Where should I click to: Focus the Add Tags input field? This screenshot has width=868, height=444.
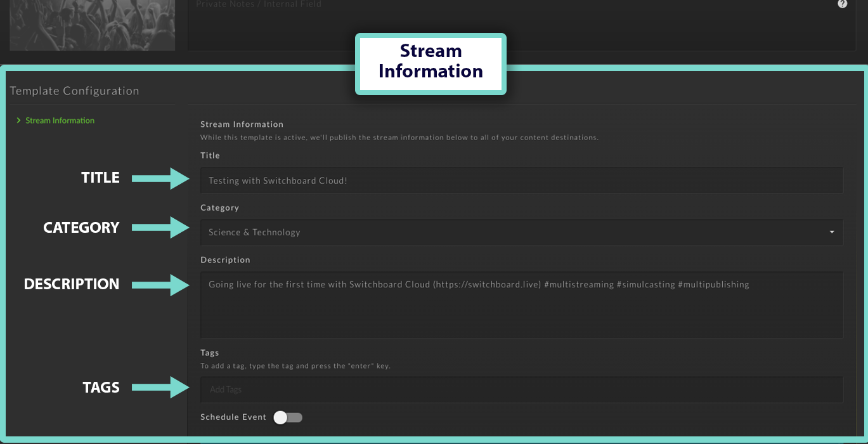[522, 389]
